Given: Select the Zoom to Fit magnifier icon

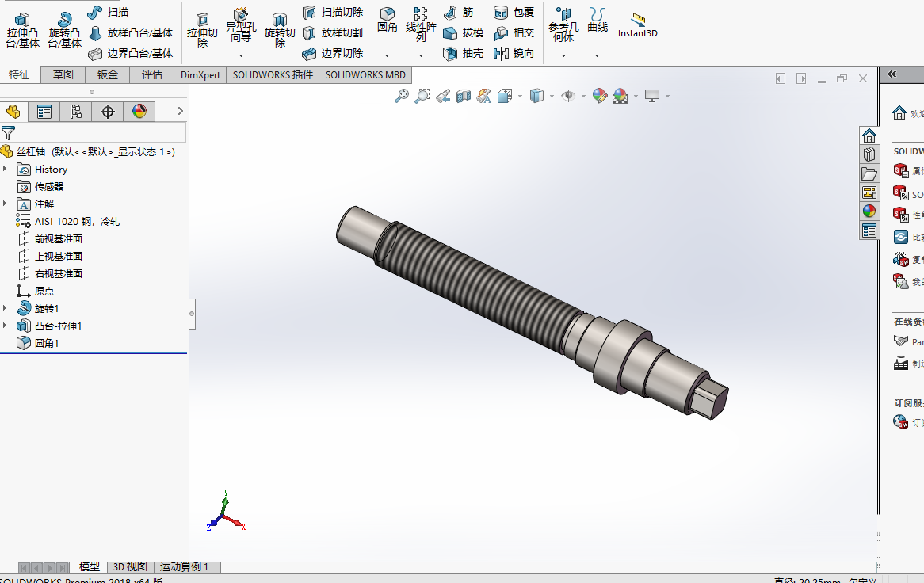Looking at the screenshot, I should 401,96.
